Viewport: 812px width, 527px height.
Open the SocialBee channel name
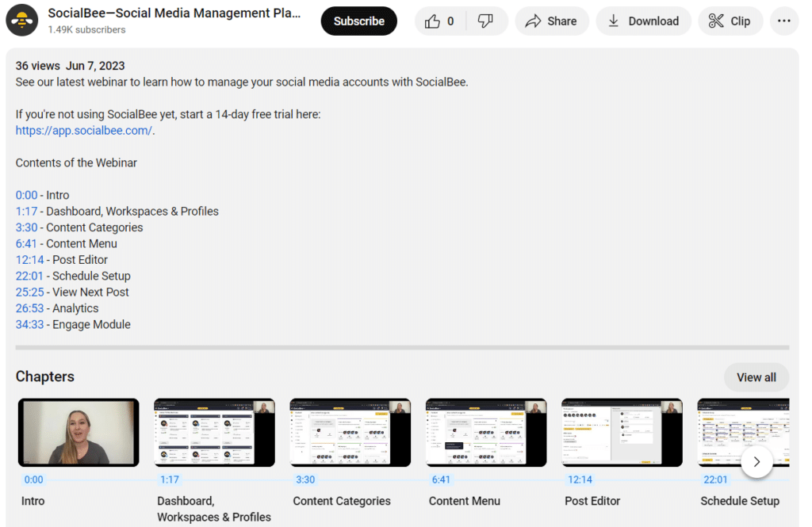tap(174, 13)
